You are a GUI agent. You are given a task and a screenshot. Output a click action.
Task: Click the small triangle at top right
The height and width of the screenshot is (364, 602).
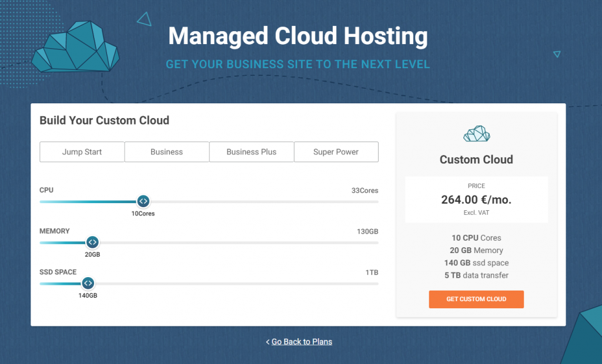point(557,54)
